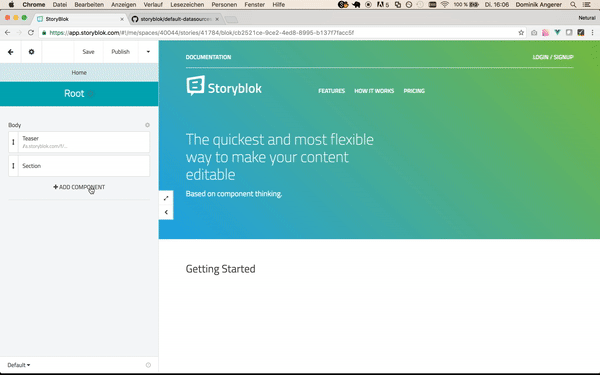The width and height of the screenshot is (600, 375).
Task: Open the Personen menu
Action: (x=224, y=5)
